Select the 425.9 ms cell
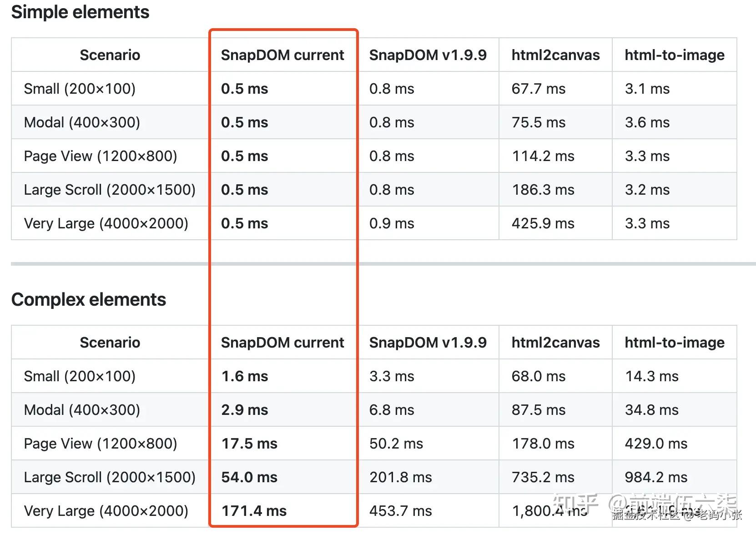 pos(543,223)
